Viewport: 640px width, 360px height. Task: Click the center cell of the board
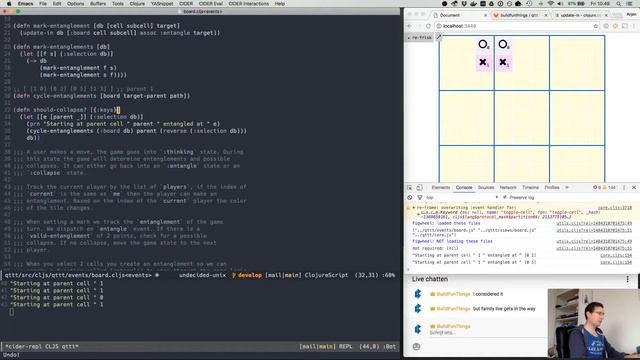(522, 118)
